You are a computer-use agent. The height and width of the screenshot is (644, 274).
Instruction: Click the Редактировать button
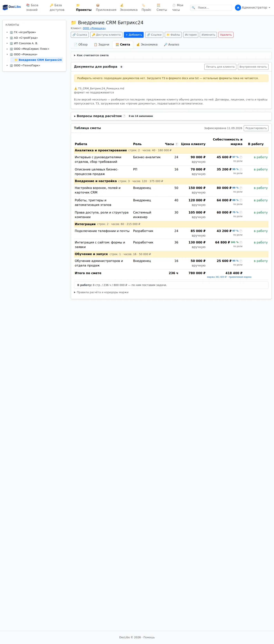coord(256,128)
